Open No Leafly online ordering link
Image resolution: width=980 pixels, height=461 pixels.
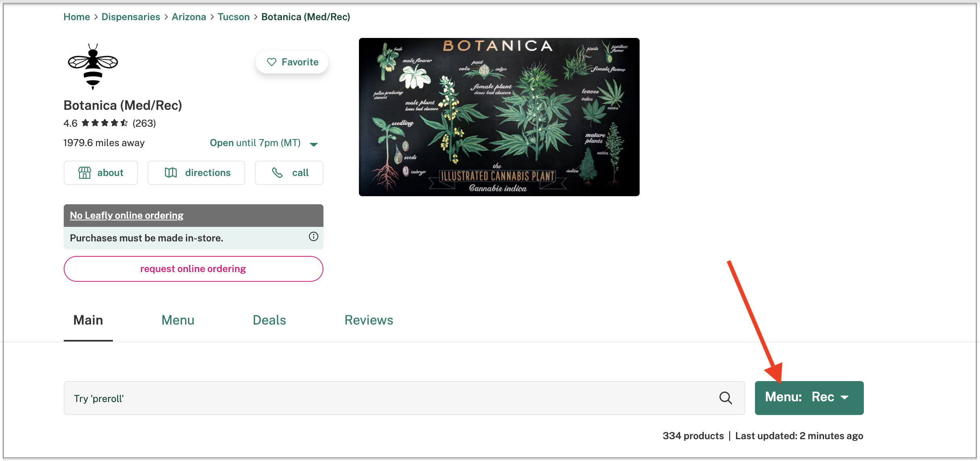(127, 216)
